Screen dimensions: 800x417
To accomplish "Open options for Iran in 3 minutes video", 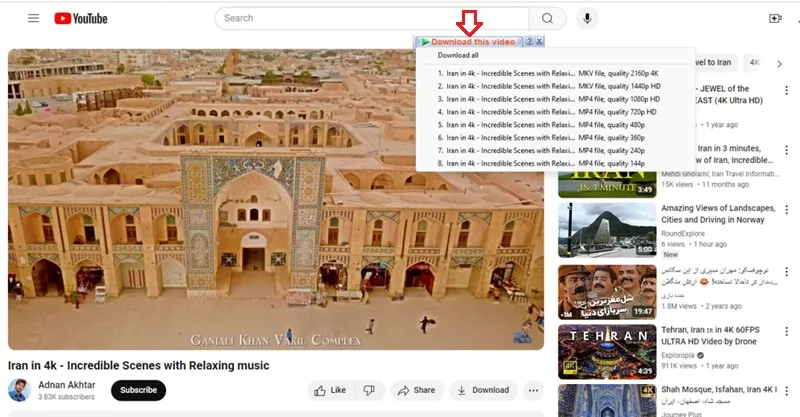I will pos(786,150).
